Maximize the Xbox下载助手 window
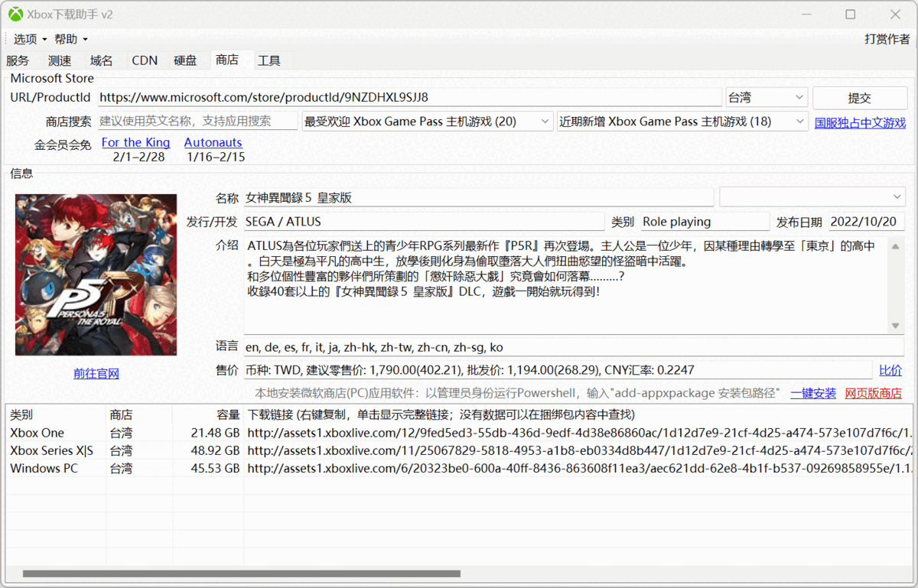 coord(851,15)
